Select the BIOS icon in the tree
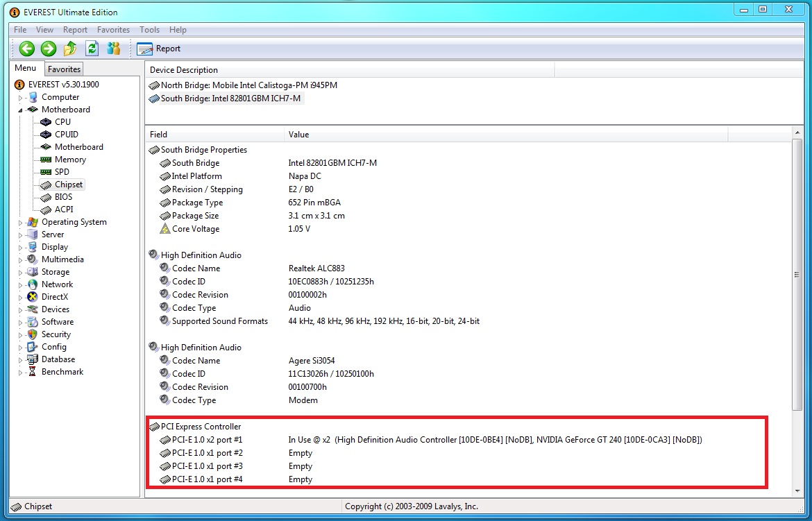 point(46,197)
